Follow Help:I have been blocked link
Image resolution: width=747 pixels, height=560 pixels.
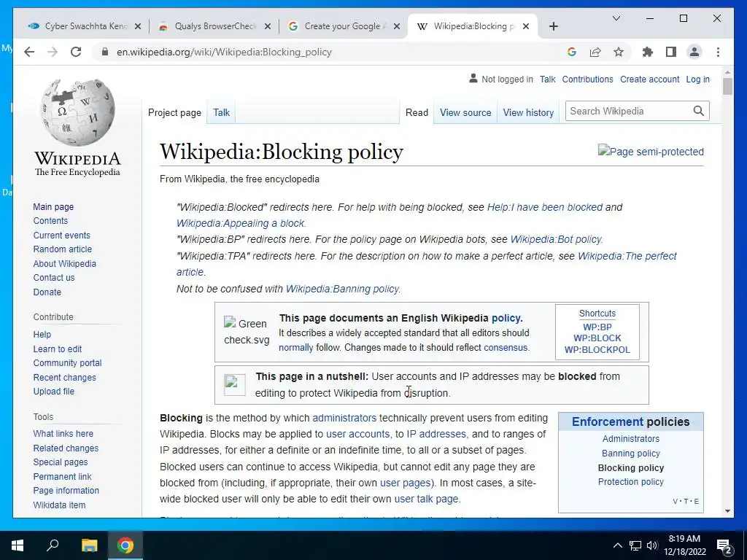[544, 207]
